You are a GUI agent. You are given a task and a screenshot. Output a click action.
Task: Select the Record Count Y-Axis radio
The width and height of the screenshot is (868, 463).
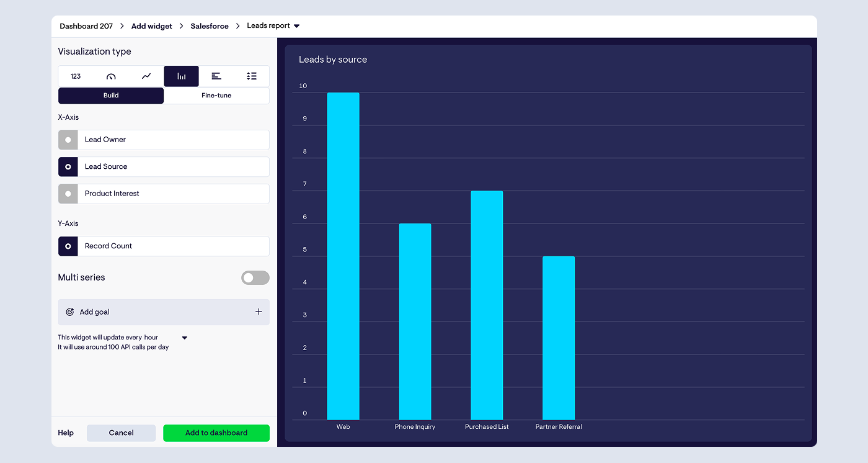pos(68,246)
